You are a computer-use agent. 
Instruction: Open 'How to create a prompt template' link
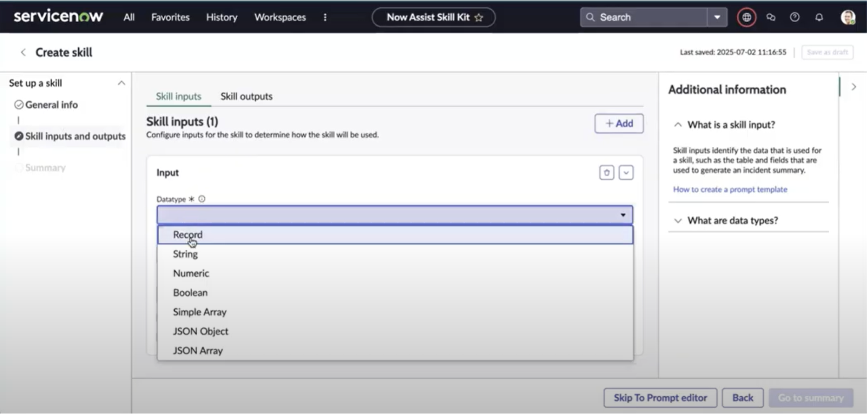(x=730, y=189)
